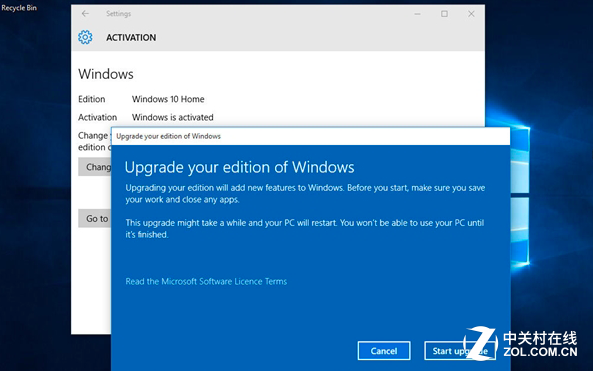Click the 'Windows' section heading
Viewport: 593px width, 371px height.
(x=106, y=74)
